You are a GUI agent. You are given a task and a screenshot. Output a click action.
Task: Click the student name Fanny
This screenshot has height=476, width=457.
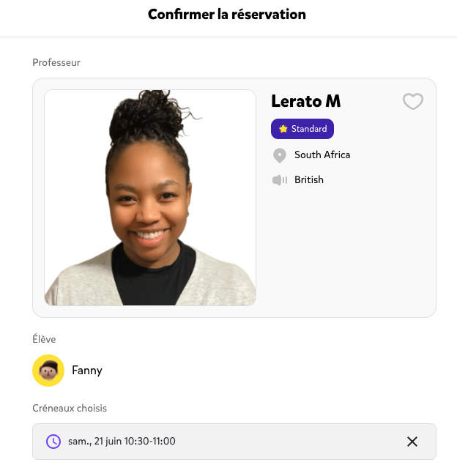pos(87,371)
